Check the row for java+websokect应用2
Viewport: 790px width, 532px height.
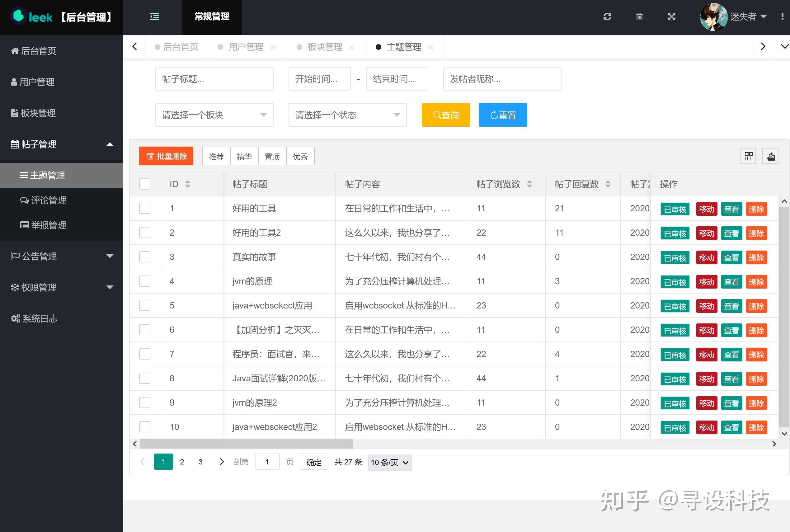[x=144, y=427]
